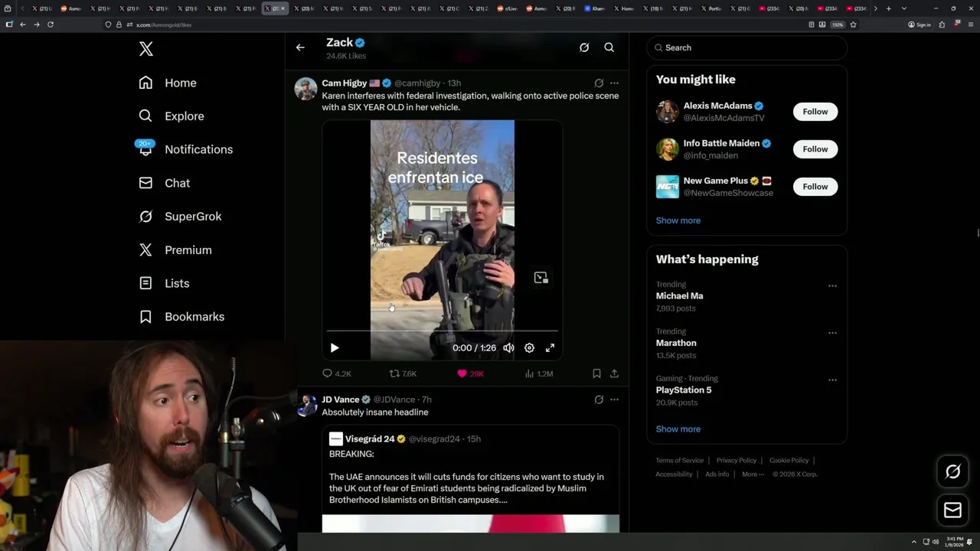Click Grok icon in profile header
The height and width of the screenshot is (551, 980).
coord(584,47)
